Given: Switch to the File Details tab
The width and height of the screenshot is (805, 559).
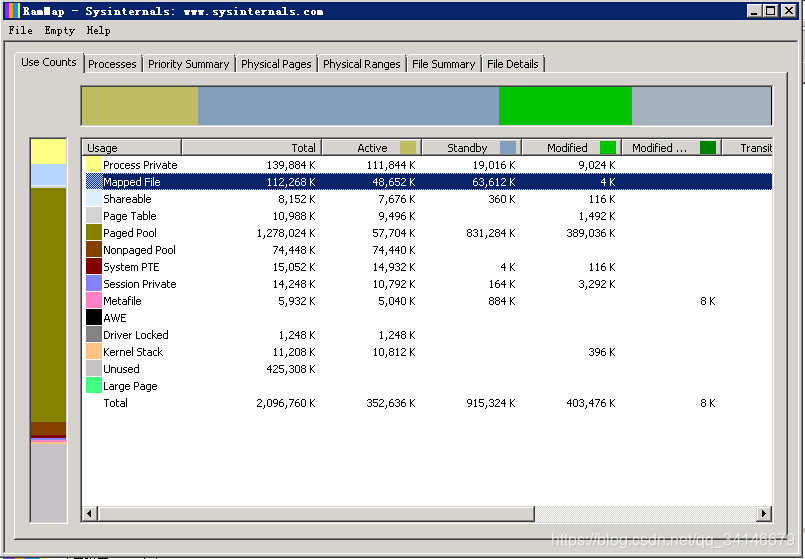Looking at the screenshot, I should pyautogui.click(x=512, y=64).
